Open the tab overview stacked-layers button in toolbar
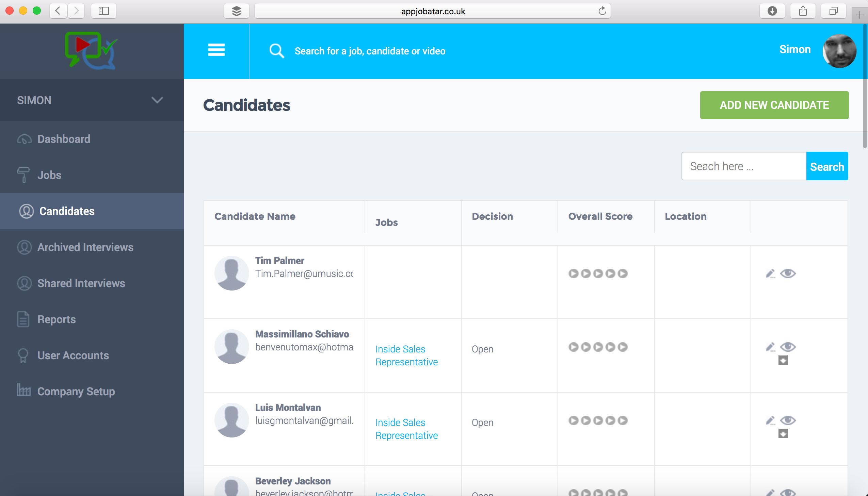Viewport: 868px width, 496px height. (236, 11)
